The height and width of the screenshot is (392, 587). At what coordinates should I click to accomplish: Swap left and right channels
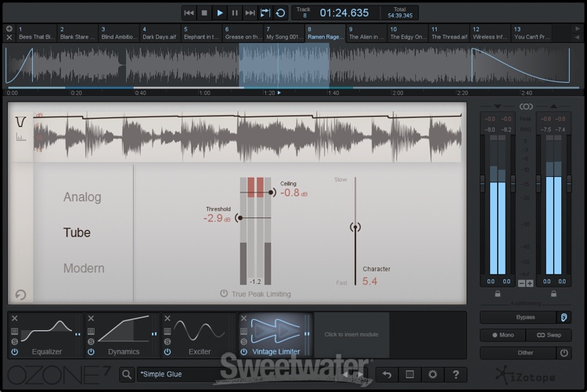click(549, 335)
